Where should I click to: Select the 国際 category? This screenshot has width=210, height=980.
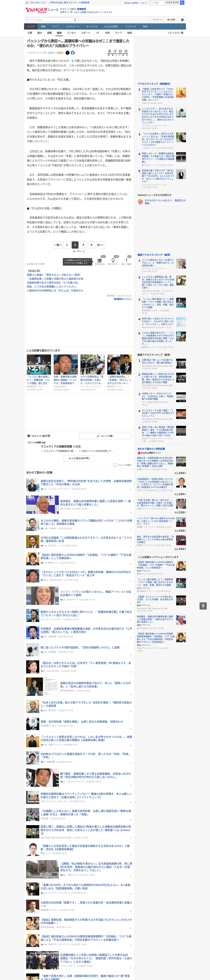coord(49,33)
